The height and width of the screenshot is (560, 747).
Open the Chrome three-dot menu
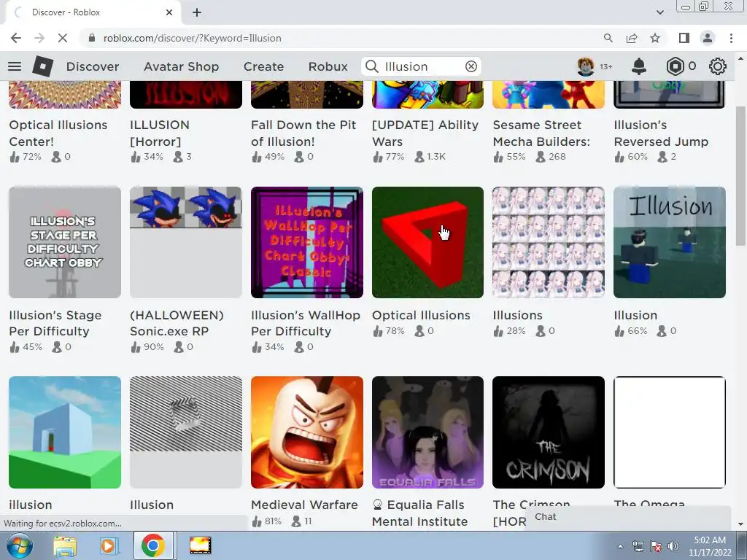pos(731,38)
